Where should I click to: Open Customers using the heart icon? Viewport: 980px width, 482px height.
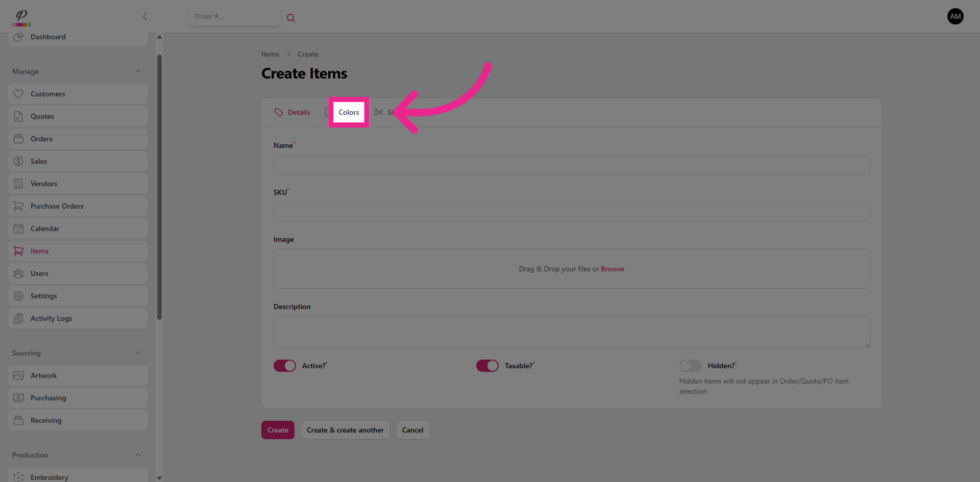18,94
